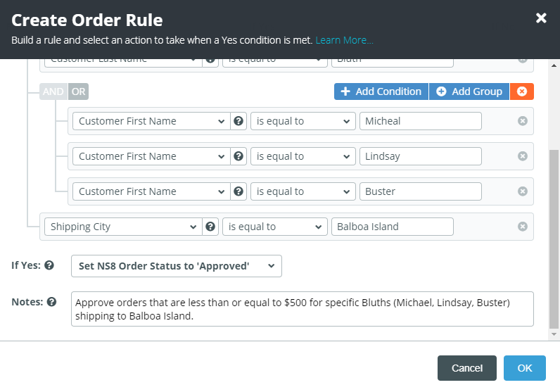Edit the Lindsay value field
This screenshot has height=392, width=560.
tap(421, 156)
